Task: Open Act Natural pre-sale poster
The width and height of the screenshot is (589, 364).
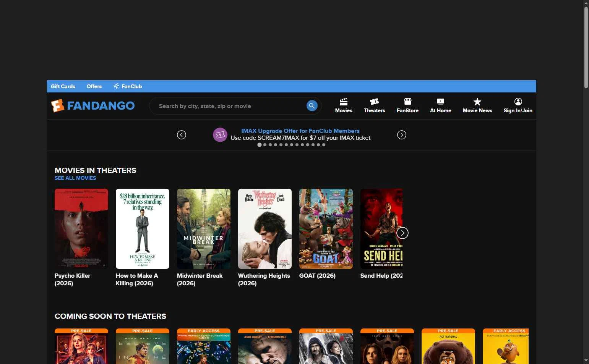Action: tap(448, 346)
